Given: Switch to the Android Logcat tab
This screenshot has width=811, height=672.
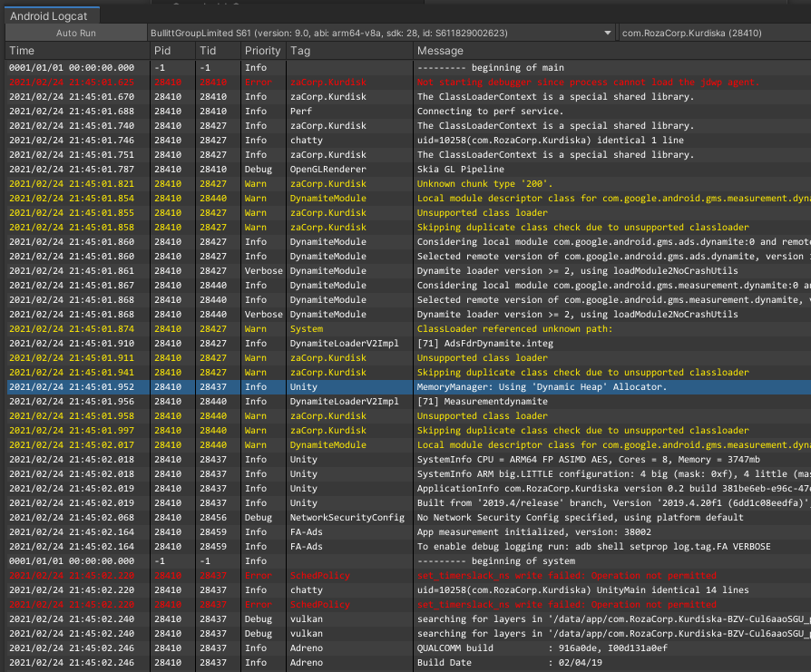Looking at the screenshot, I should coord(50,15).
